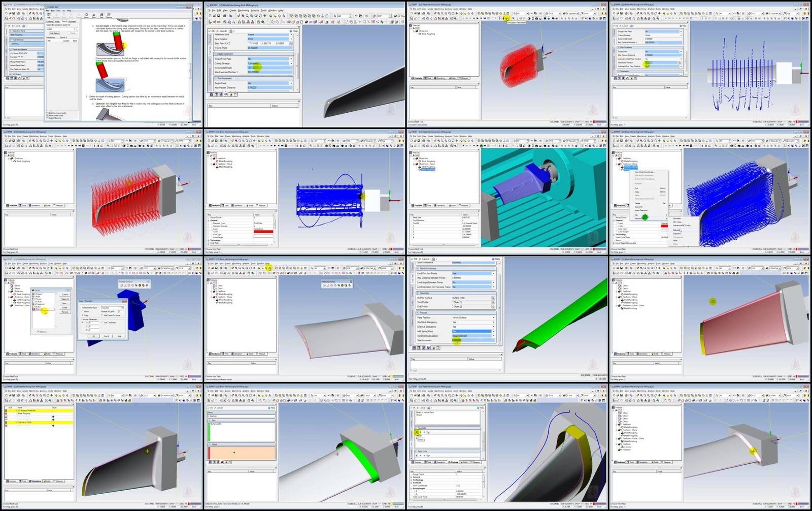Click Cancel in the Copy - Transform dialog

point(107,336)
